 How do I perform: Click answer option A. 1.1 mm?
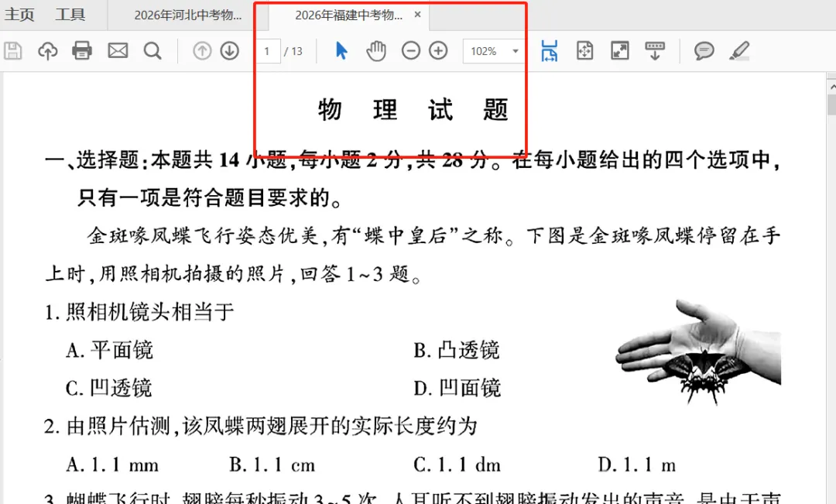pyautogui.click(x=112, y=465)
